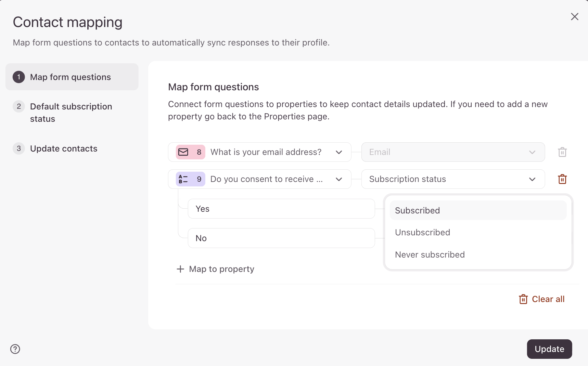588x366 pixels.
Task: Select the Map form questions step
Action: [71, 77]
